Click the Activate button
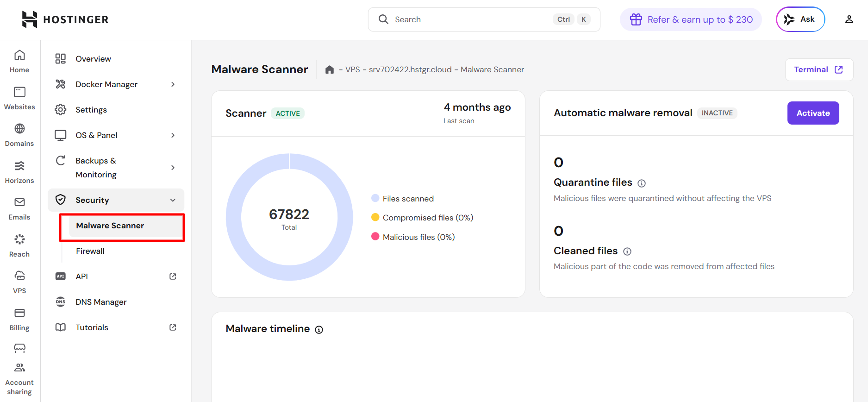The height and width of the screenshot is (402, 868). click(x=813, y=113)
